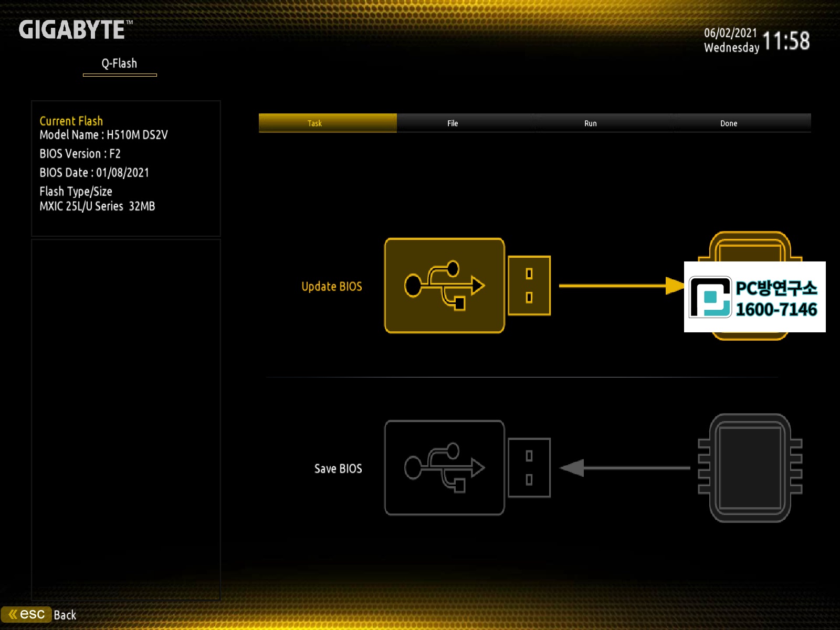
Task: Click the Wednesday weekday text
Action: point(732,48)
